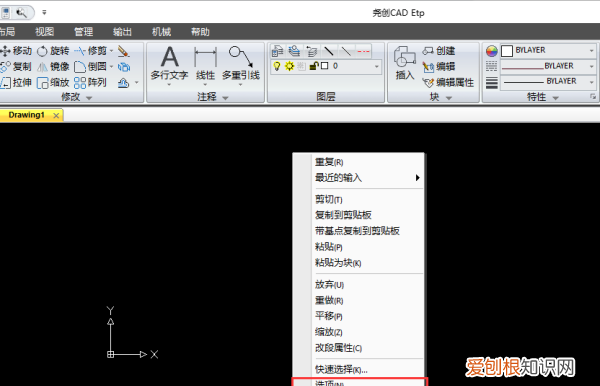Click the linetype icon in the Properties panel

491,66
